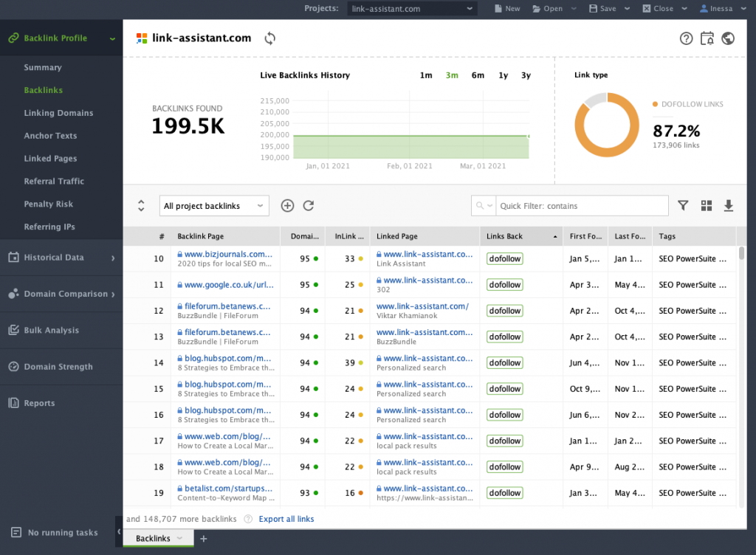Click the New project toolbar button
Viewport: 756px width, 555px height.
(x=507, y=9)
